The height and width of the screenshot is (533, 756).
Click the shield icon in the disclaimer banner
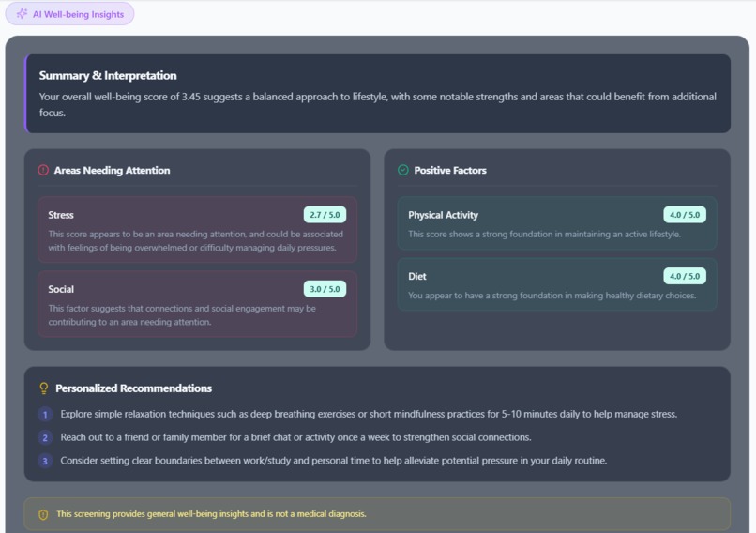pyautogui.click(x=43, y=514)
